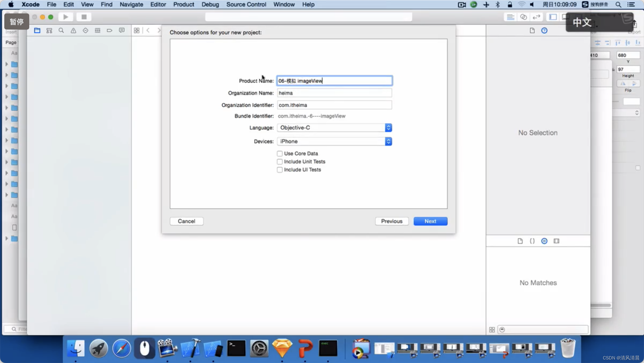The image size is (644, 363).
Task: Show the Media library icon
Action: tap(556, 241)
